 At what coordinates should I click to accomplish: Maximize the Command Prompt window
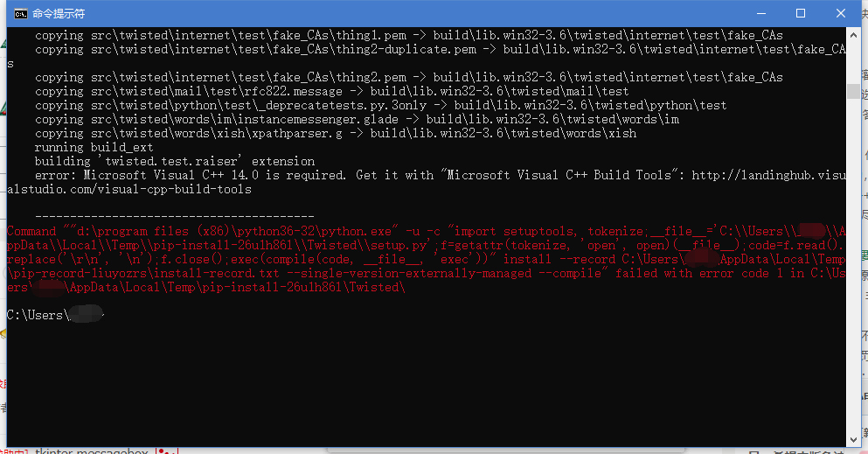coord(800,13)
